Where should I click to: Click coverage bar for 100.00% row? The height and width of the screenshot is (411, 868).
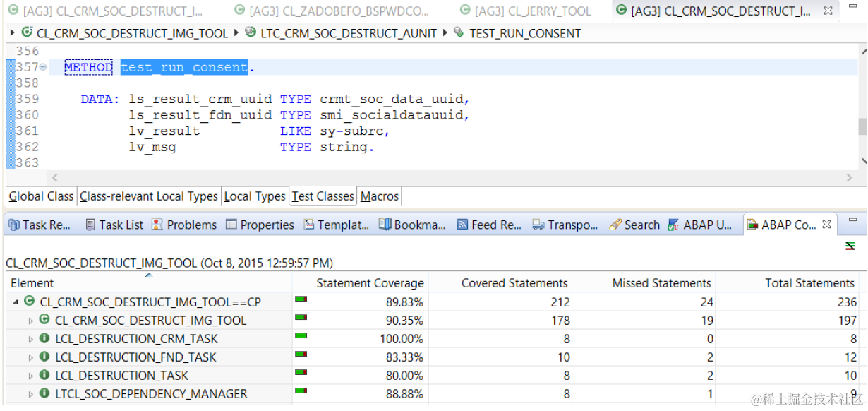point(301,336)
